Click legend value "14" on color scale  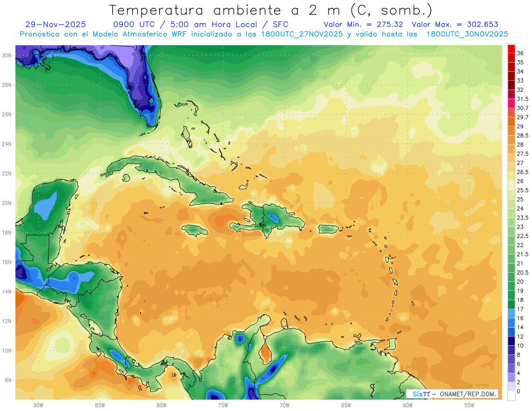pyautogui.click(x=520, y=327)
